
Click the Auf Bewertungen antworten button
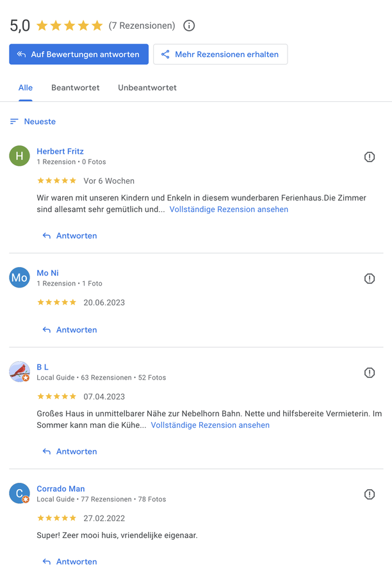click(79, 54)
